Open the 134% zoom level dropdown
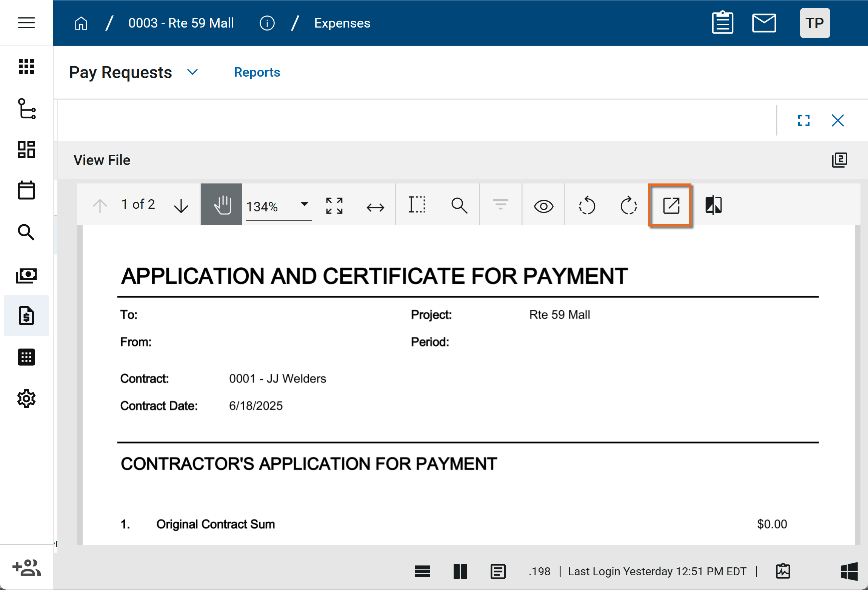 [x=304, y=204]
